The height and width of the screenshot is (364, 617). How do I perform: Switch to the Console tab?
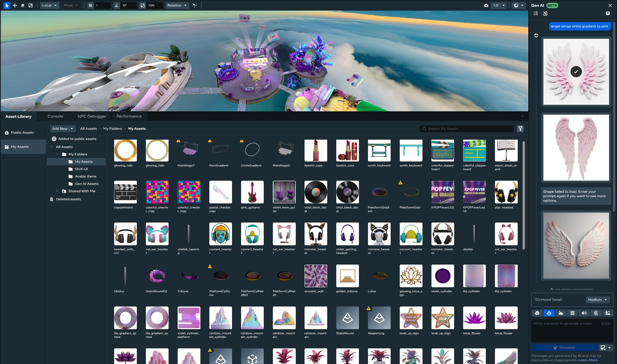[55, 116]
